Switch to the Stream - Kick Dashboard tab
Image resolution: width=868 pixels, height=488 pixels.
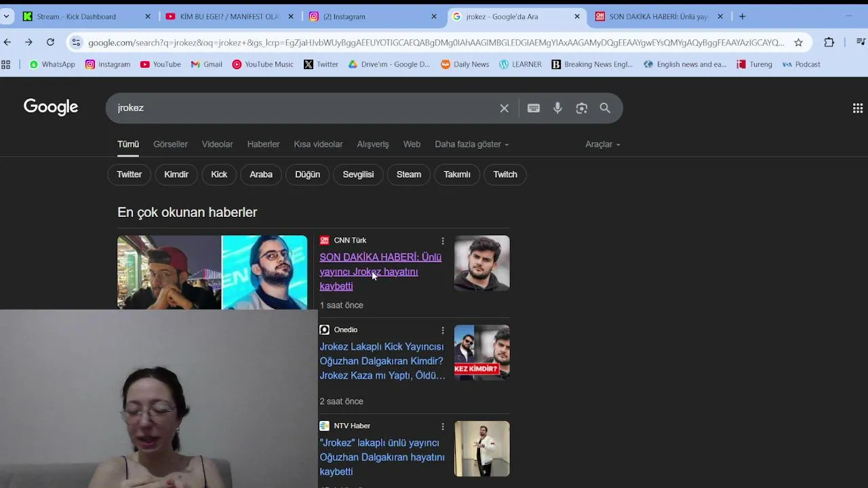[x=88, y=16]
